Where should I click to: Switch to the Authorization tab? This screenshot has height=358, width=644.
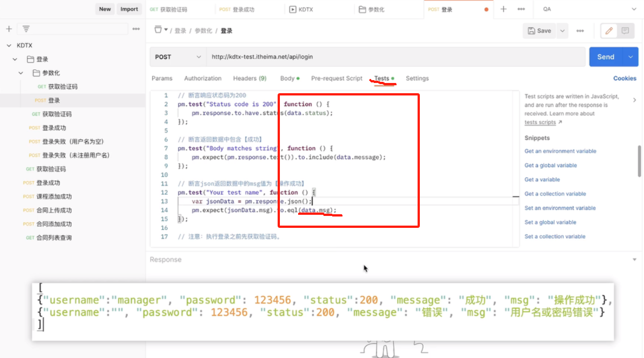coord(203,78)
